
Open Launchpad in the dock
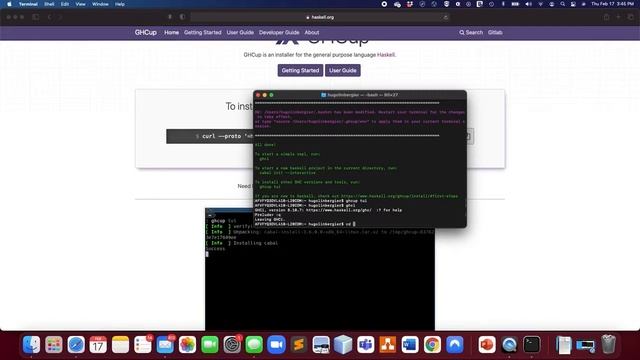click(x=53, y=345)
